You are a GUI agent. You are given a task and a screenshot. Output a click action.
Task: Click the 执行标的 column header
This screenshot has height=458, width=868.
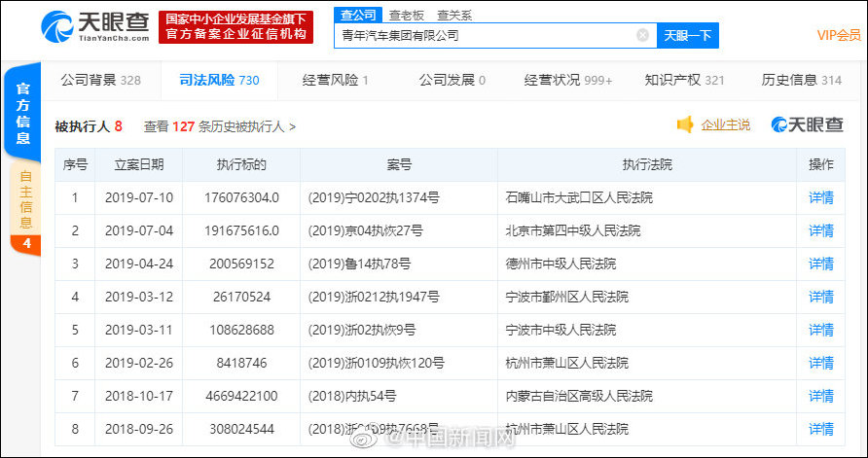(241, 165)
